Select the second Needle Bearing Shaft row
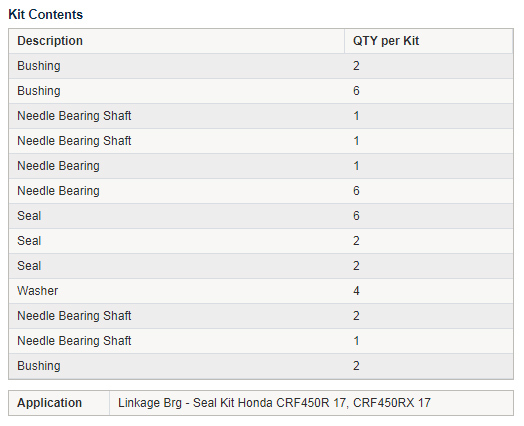 click(261, 141)
